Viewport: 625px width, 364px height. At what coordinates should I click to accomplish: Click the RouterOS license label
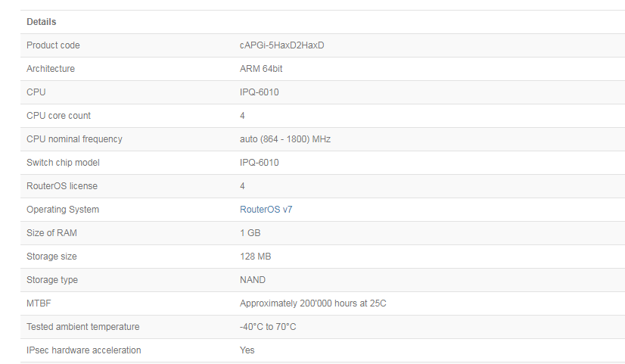62,186
